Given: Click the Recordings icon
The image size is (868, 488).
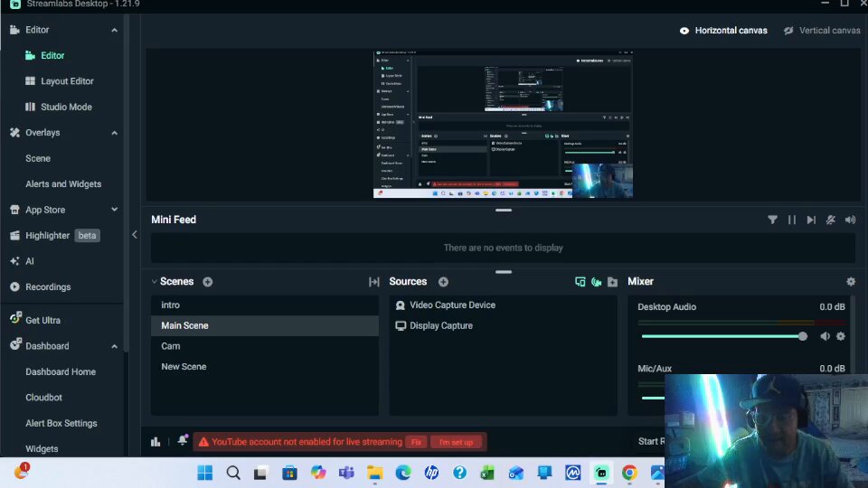Looking at the screenshot, I should tap(15, 286).
